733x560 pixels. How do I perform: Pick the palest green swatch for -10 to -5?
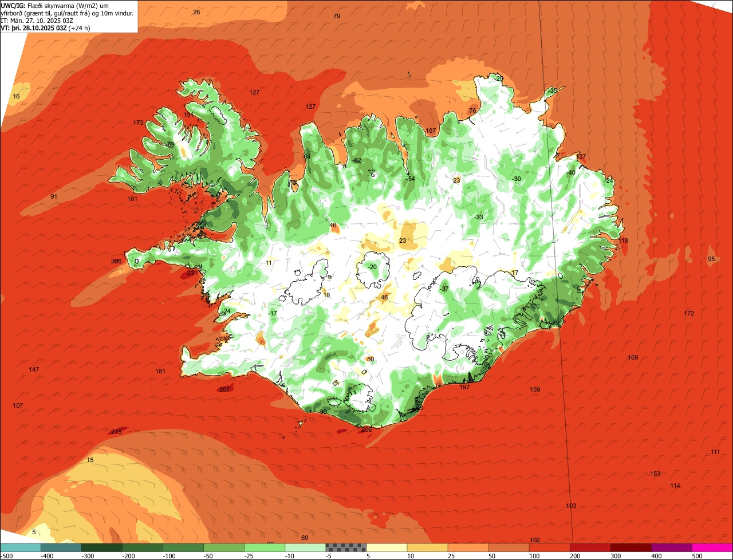(x=306, y=547)
